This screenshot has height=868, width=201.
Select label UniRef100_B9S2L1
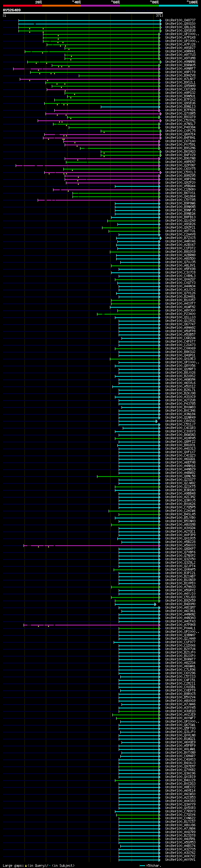click(180, 83)
